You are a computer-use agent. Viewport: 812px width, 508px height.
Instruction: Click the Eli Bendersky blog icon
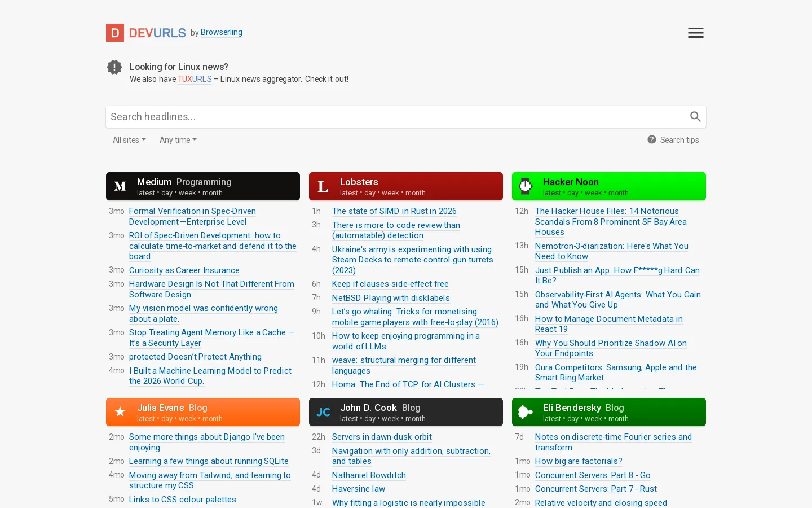(x=526, y=412)
